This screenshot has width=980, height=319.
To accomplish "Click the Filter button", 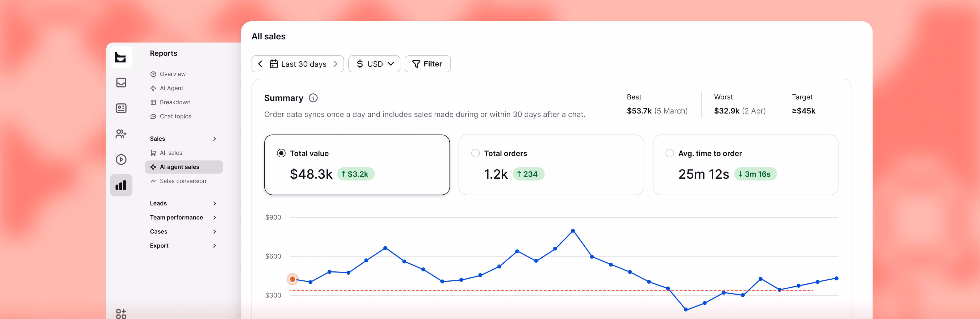I will pyautogui.click(x=428, y=64).
